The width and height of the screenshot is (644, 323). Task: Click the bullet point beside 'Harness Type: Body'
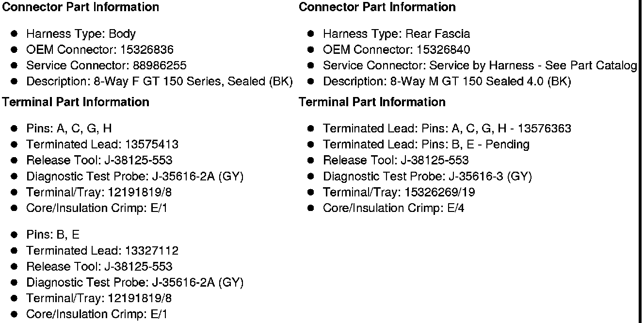tap(15, 34)
